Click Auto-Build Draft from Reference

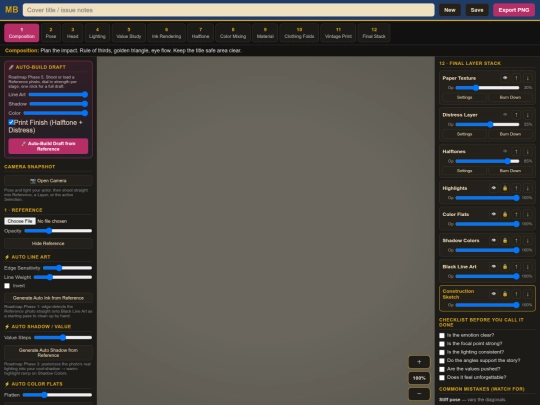click(x=48, y=146)
